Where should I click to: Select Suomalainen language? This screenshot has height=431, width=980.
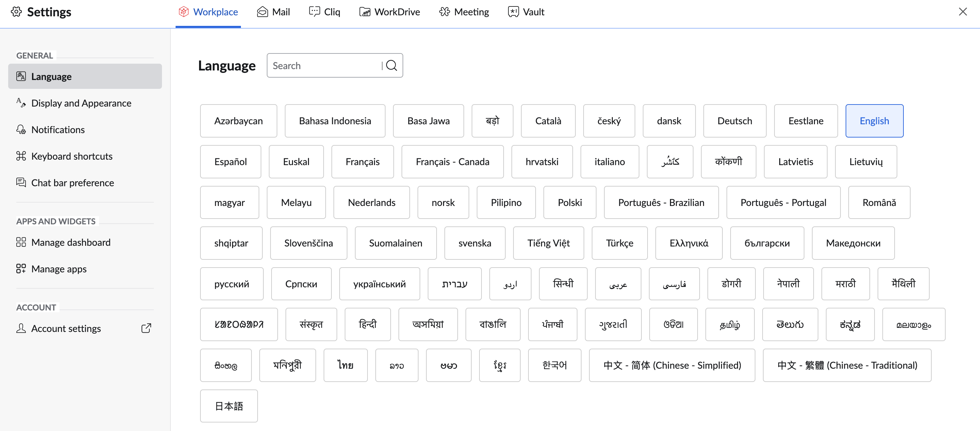point(396,243)
